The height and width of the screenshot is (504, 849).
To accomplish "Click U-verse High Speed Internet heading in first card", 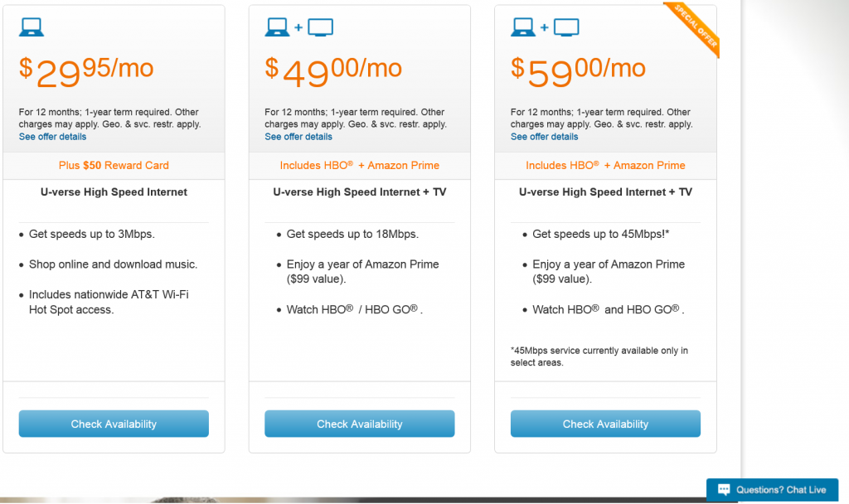I will point(114,192).
